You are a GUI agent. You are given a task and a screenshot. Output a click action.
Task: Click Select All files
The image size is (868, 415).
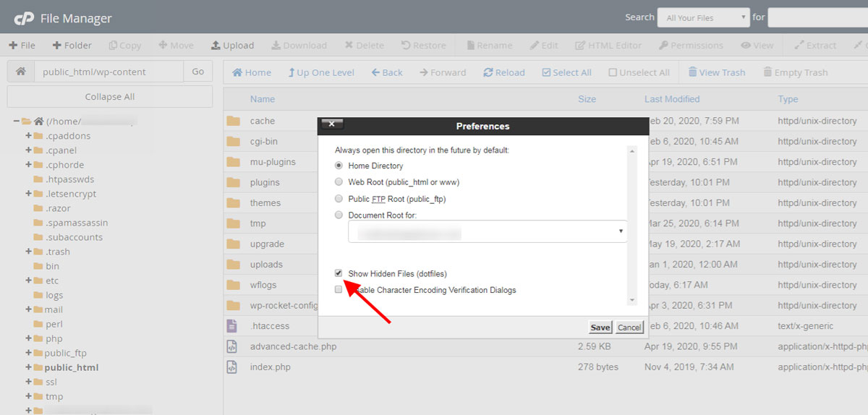tap(566, 72)
